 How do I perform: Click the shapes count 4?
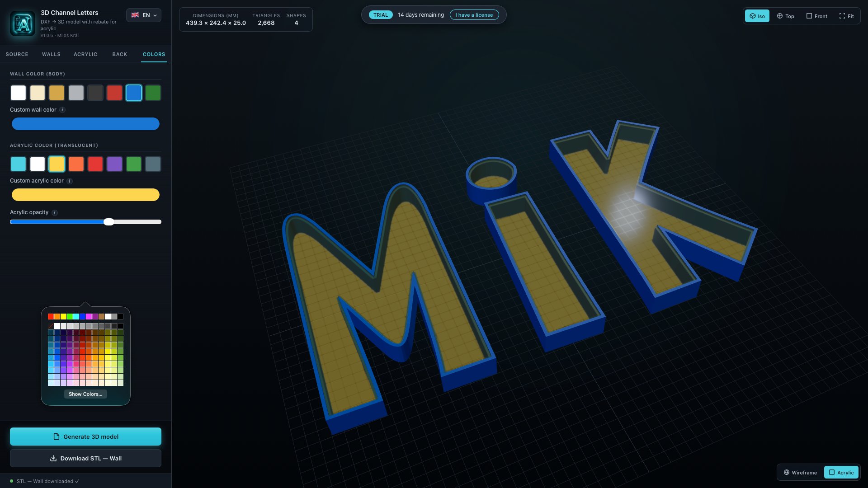pos(297,23)
